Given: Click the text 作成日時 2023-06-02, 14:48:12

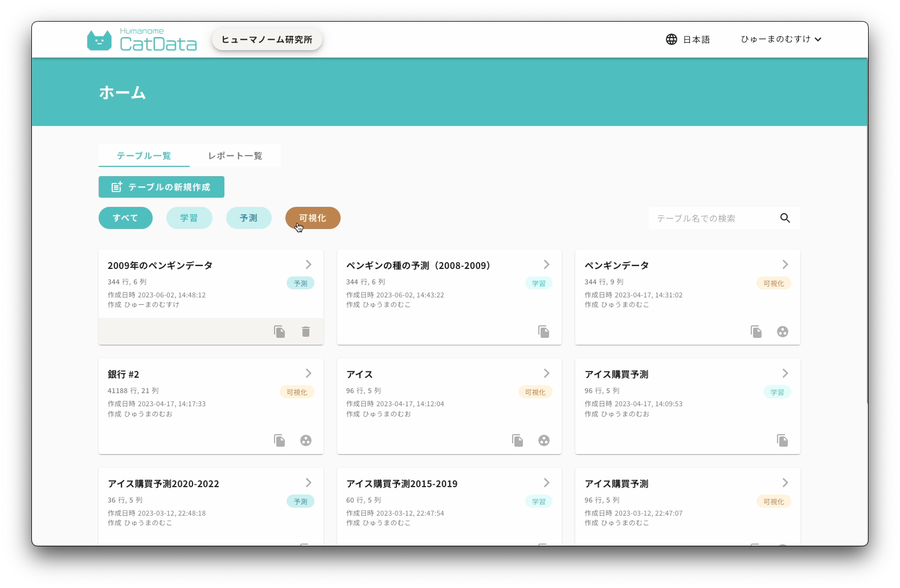Looking at the screenshot, I should 157,295.
